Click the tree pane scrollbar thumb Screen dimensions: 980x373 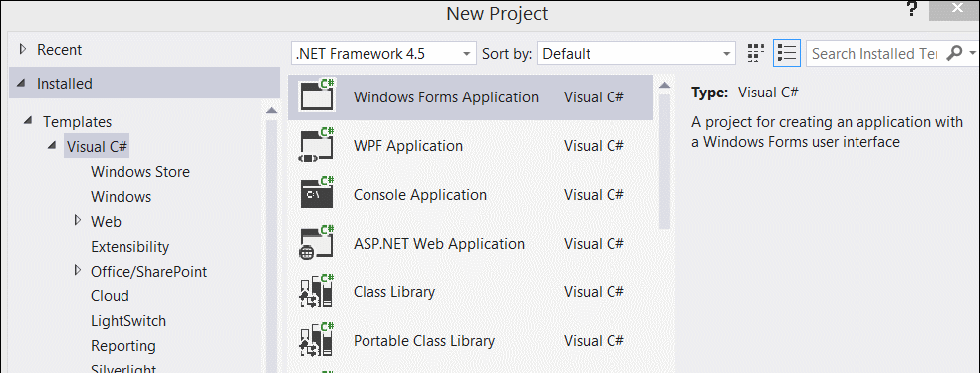(x=271, y=247)
